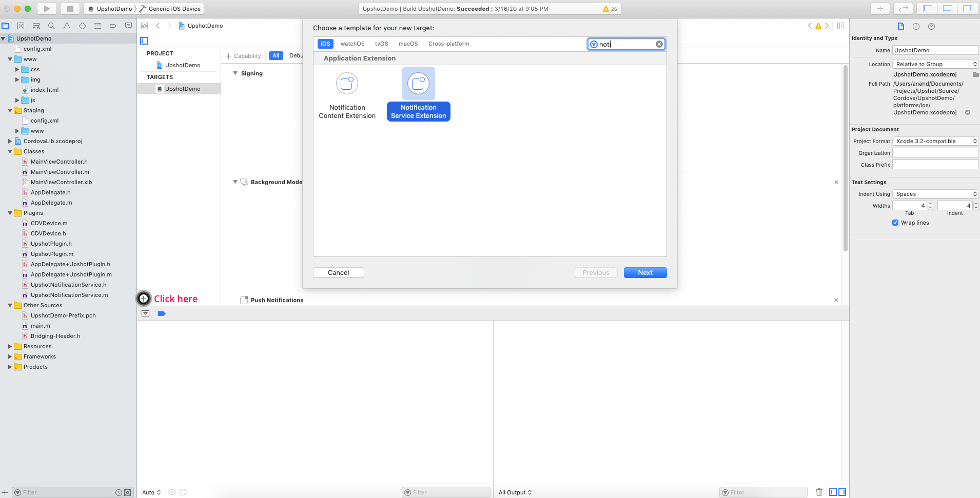Clear the template search field

click(659, 44)
